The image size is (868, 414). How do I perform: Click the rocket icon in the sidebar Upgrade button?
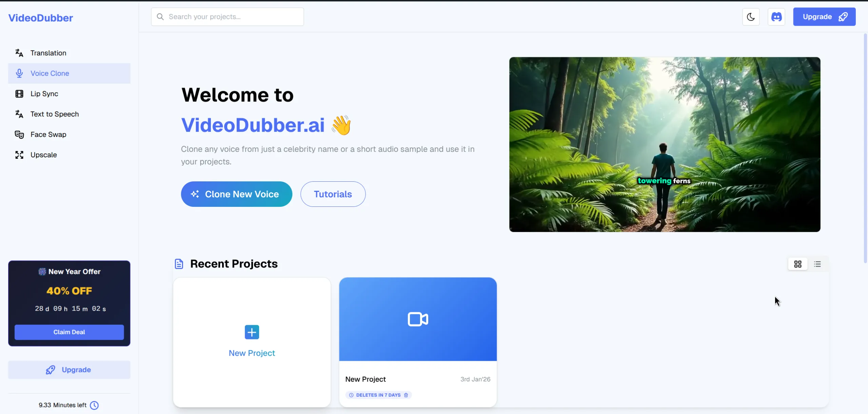51,370
